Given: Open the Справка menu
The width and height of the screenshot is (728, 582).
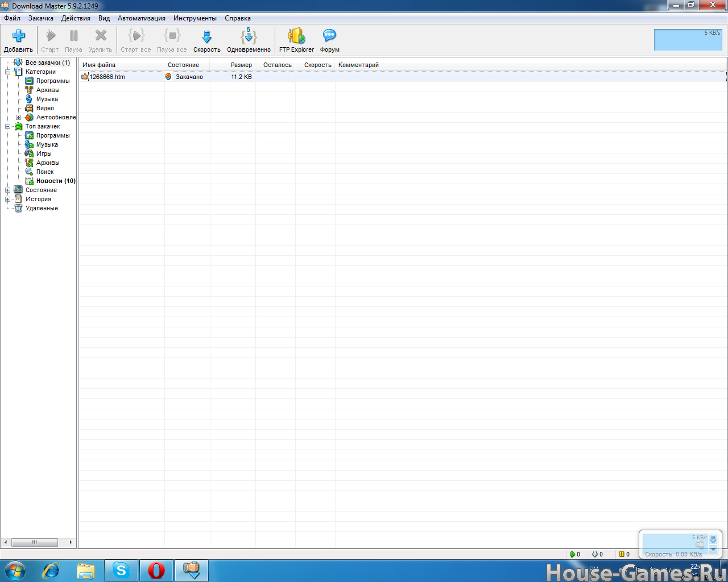Looking at the screenshot, I should [238, 18].
